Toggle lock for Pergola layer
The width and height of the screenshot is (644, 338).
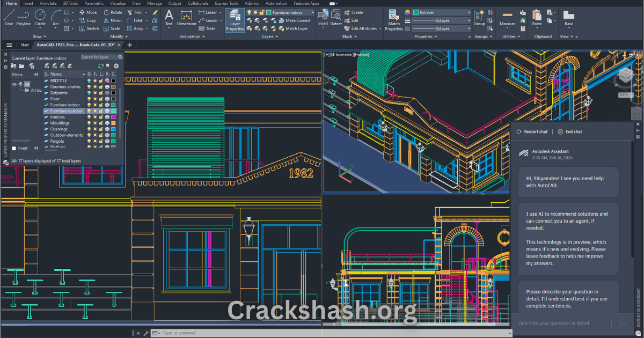click(101, 141)
